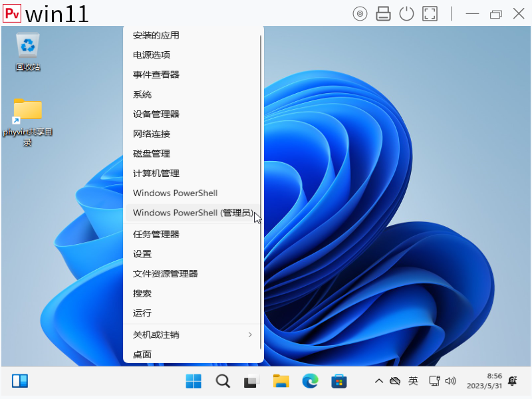Click the disc/target icon in the VM toolbar

pos(360,14)
